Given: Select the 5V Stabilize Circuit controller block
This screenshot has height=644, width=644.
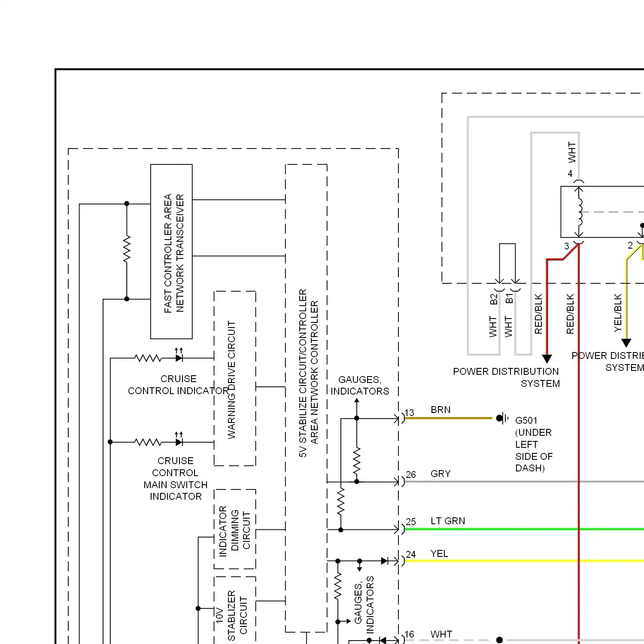Looking at the screenshot, I should click(x=306, y=398).
